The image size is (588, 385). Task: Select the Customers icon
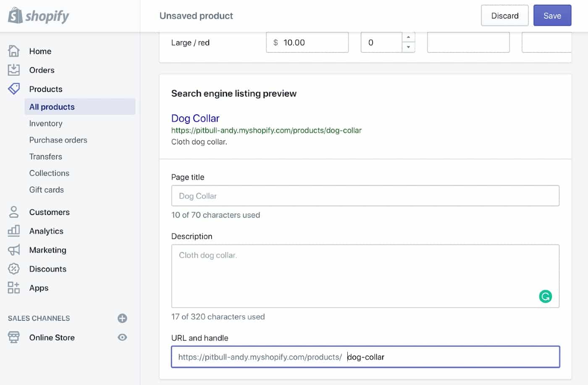[13, 212]
